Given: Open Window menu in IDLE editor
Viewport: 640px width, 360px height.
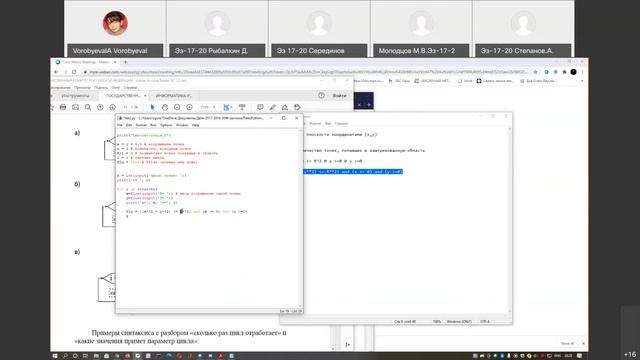Looking at the screenshot, I should 182,125.
